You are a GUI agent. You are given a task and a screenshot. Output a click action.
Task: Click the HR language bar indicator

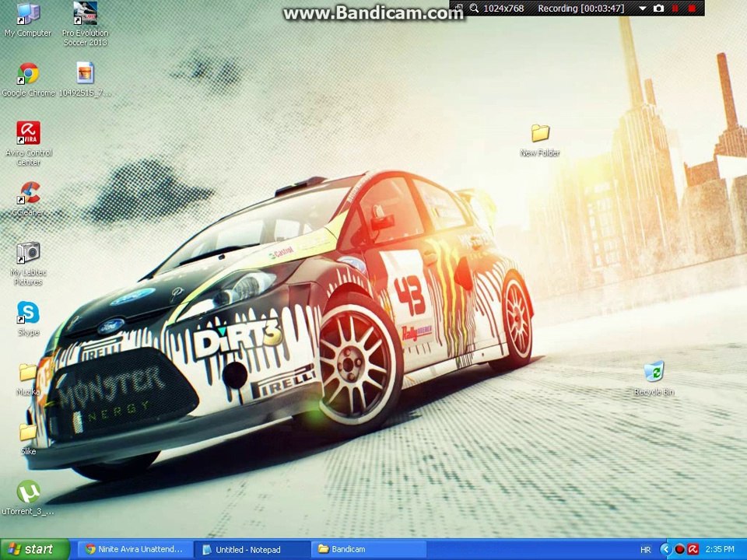tap(646, 550)
